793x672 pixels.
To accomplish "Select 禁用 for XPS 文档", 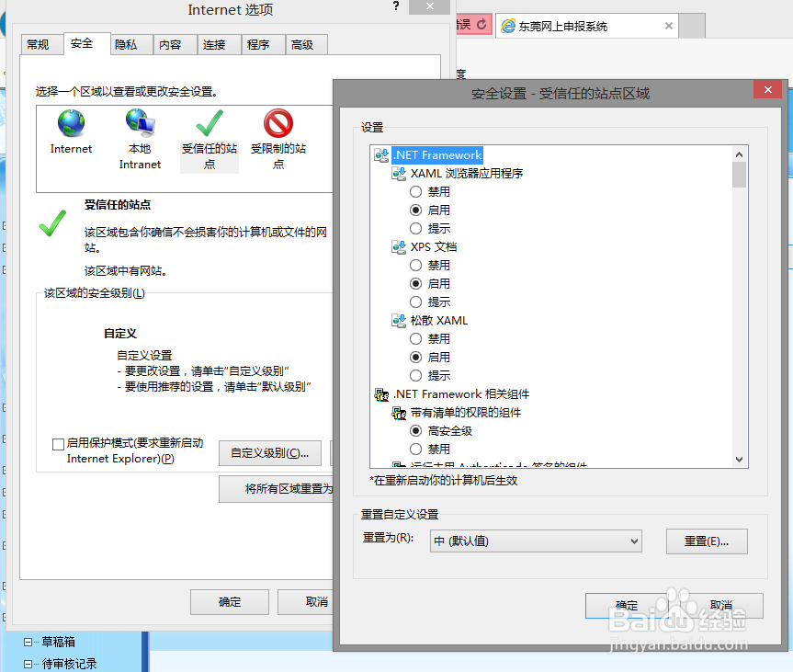I will pos(415,265).
